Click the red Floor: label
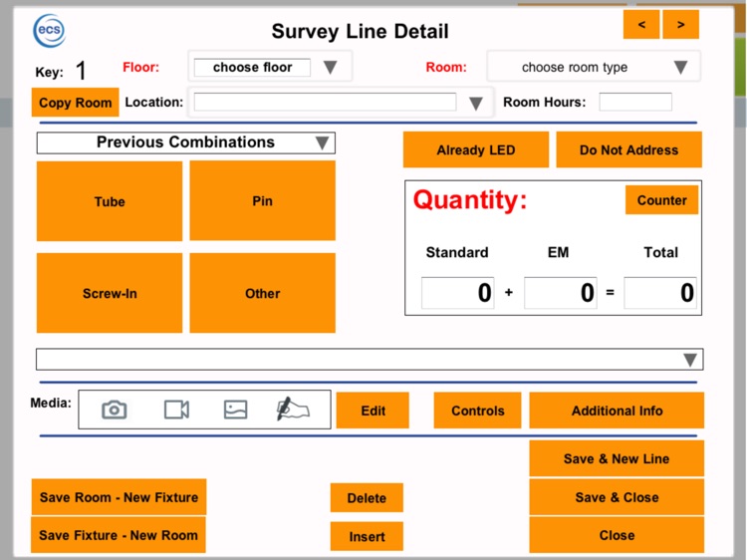Screen dimensions: 747x560 coord(141,67)
